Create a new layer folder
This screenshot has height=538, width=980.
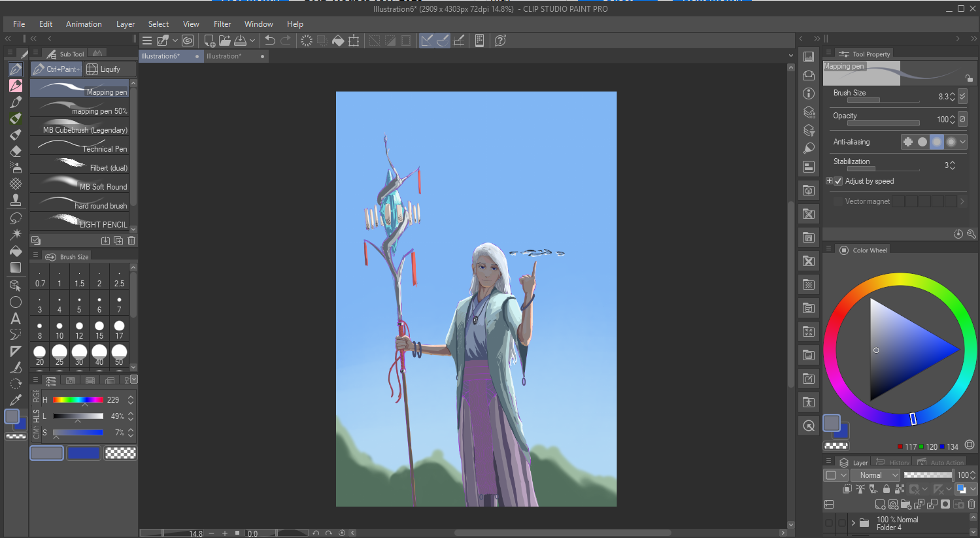click(x=906, y=504)
